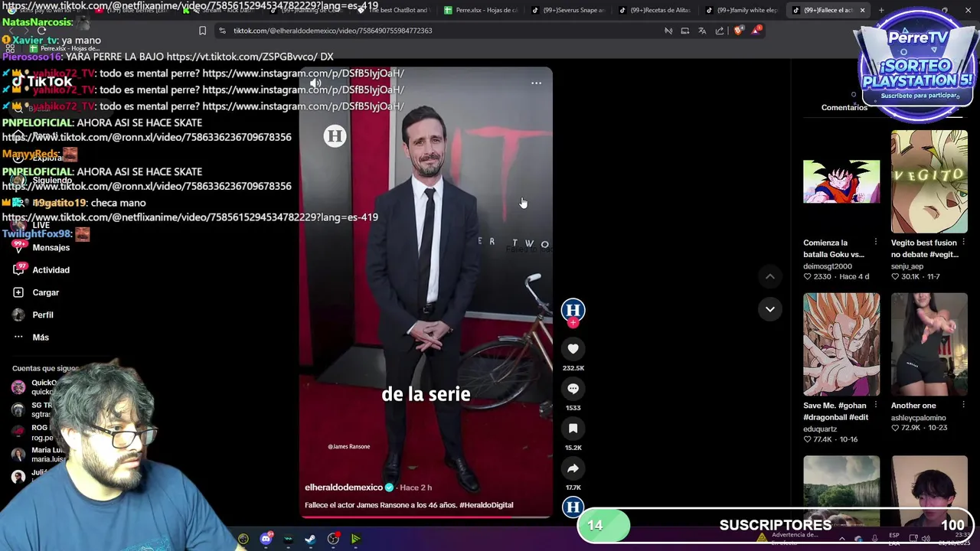
Task: Open the eduquartz author link
Action: tap(821, 429)
